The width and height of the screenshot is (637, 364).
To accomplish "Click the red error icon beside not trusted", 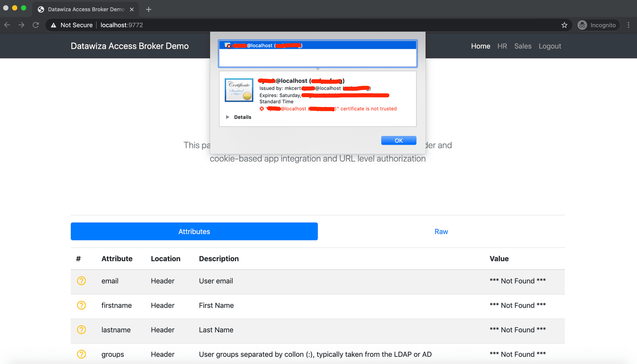I will [x=262, y=109].
